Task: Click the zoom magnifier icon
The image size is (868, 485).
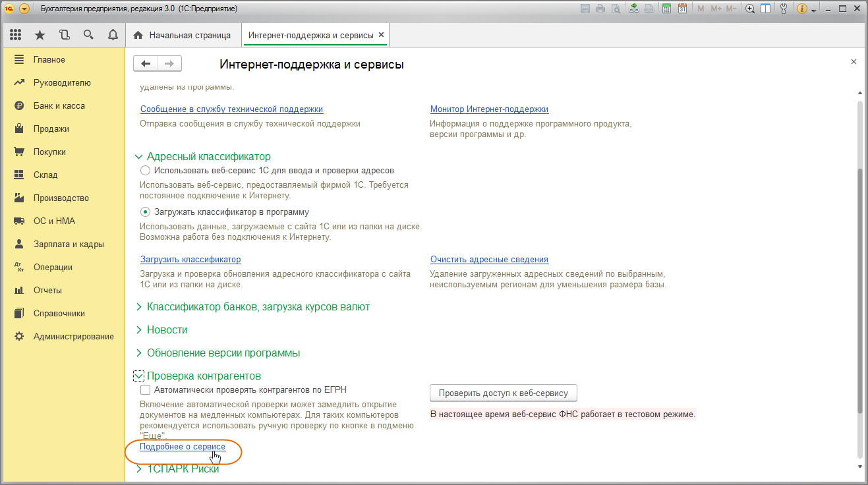Action: [x=750, y=9]
